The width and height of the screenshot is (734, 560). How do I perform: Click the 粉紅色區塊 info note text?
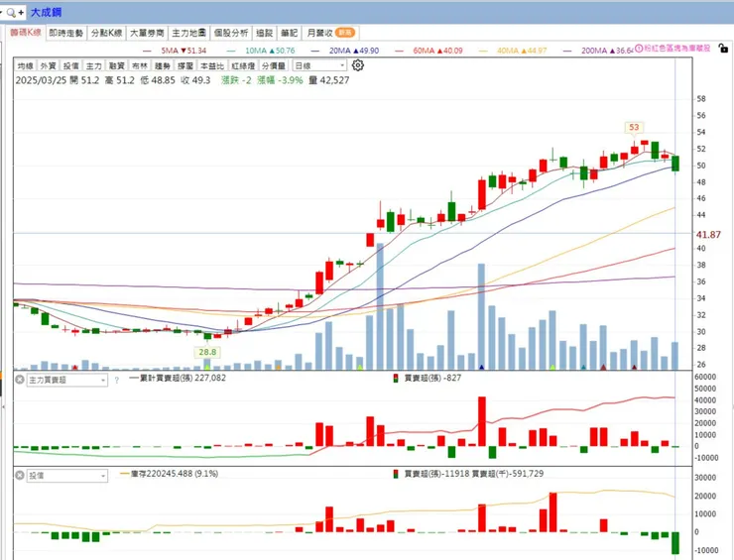(676, 49)
